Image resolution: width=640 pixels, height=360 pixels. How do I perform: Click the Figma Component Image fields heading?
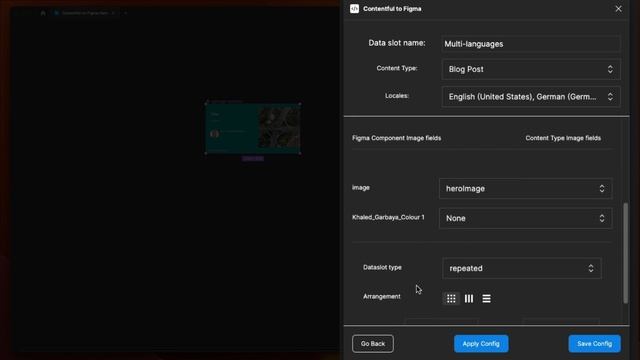pyautogui.click(x=396, y=138)
